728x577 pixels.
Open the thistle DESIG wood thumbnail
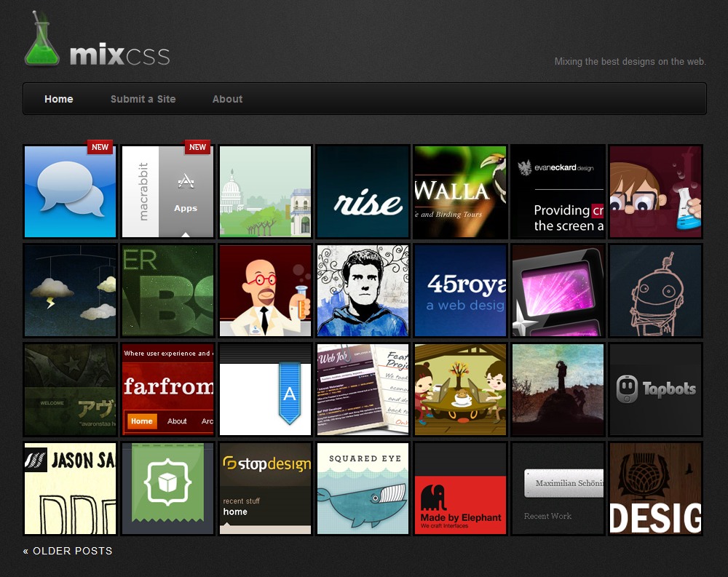click(655, 488)
